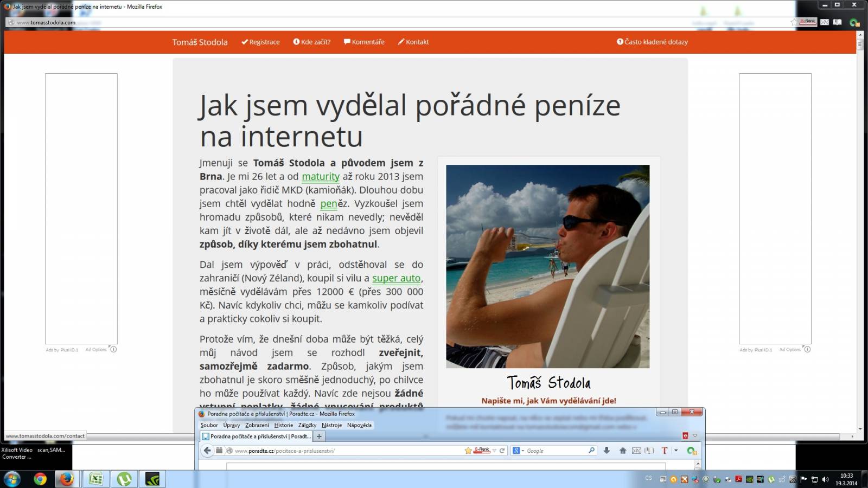Open the dropdown arrow beside red T icon
Image resolution: width=868 pixels, height=488 pixels.
(676, 451)
